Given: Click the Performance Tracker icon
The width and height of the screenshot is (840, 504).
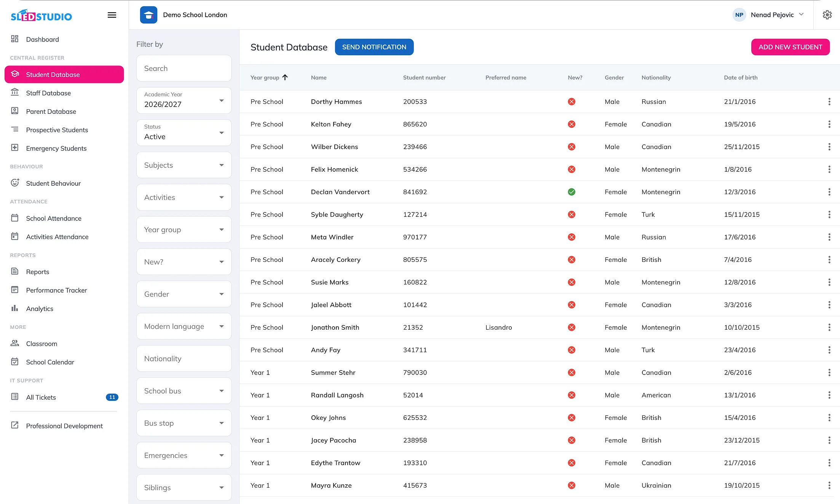Looking at the screenshot, I should (15, 290).
